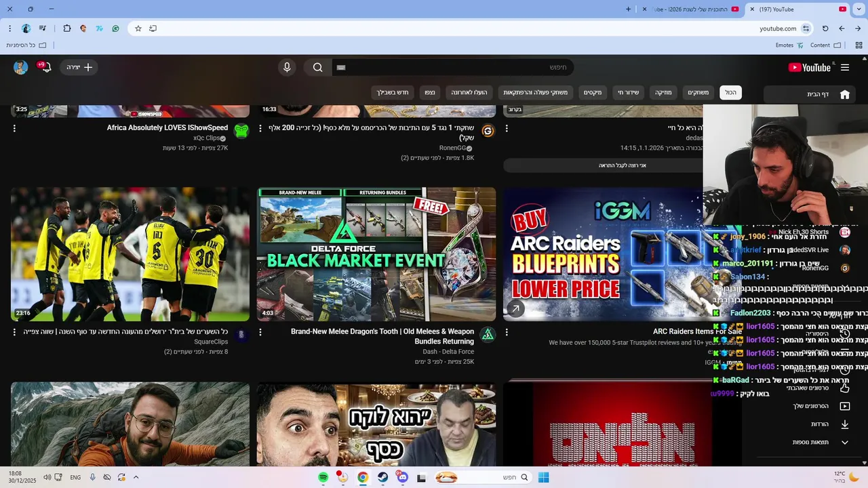Viewport: 868px width, 488px height.
Task: Select the 'הועלו לאחרונה' filter chip
Action: point(470,92)
